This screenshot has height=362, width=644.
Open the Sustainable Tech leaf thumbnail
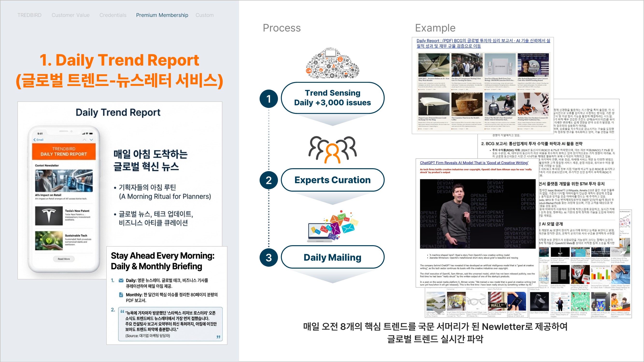tap(49, 241)
